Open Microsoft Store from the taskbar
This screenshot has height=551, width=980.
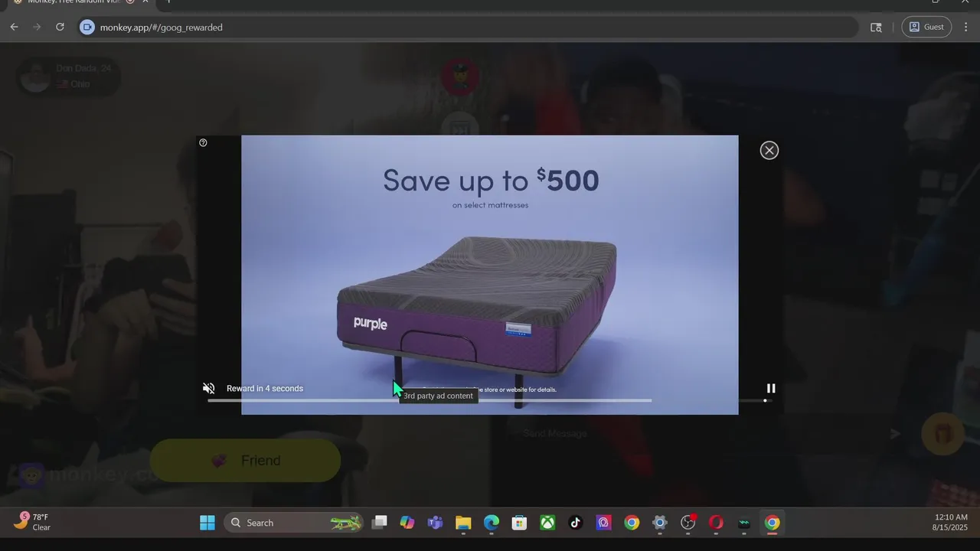coord(519,523)
